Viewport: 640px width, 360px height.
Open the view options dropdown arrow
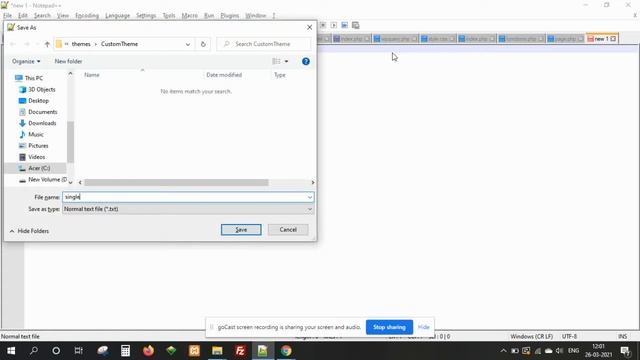click(x=286, y=61)
